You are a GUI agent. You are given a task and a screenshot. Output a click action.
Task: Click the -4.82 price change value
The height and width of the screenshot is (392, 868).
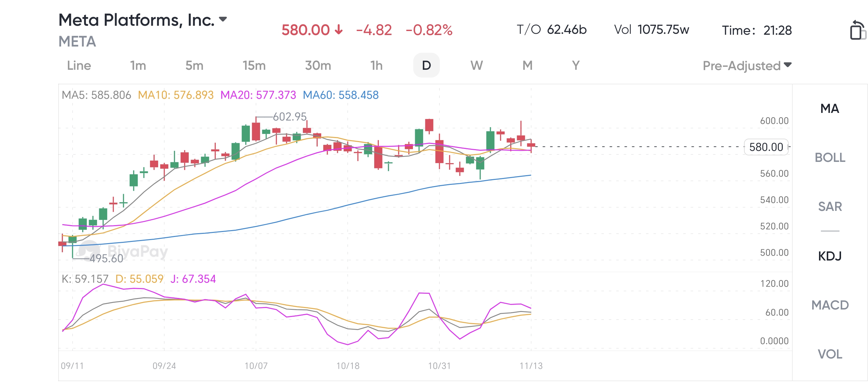374,30
